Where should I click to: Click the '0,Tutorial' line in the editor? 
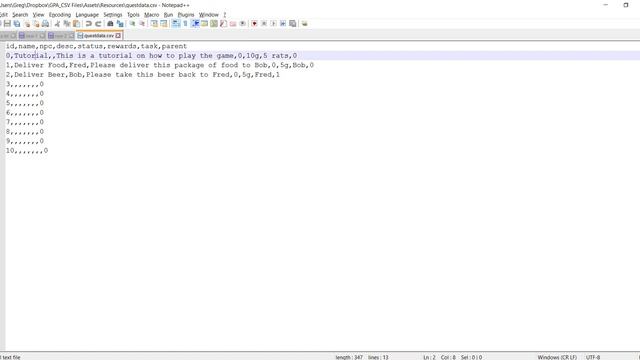151,56
